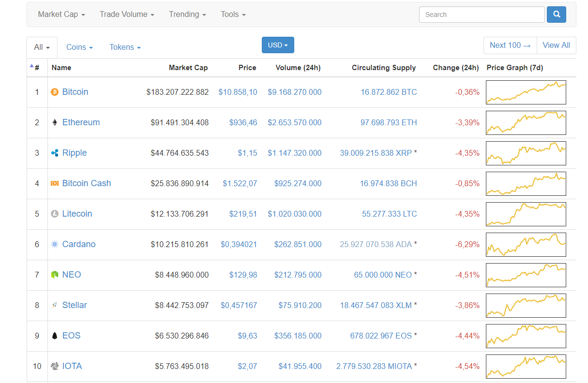Open the USD currency selector
588x383 pixels.
pos(278,45)
